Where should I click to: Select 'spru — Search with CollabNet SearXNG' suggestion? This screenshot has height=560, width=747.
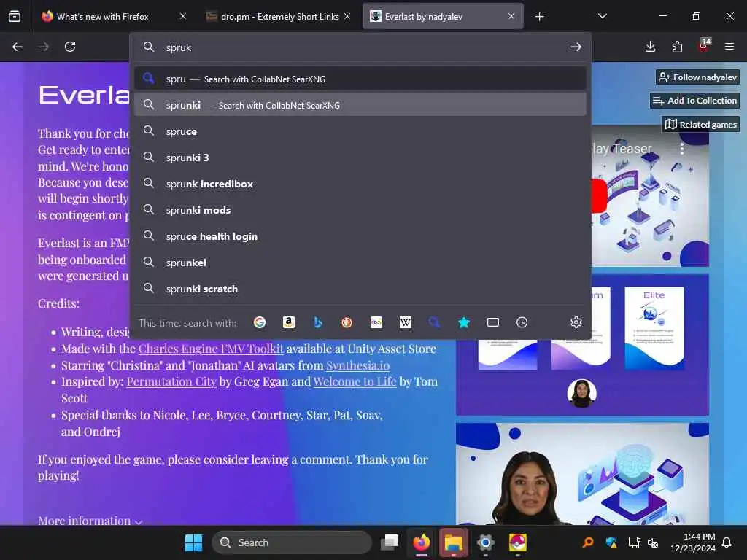pyautogui.click(x=360, y=79)
